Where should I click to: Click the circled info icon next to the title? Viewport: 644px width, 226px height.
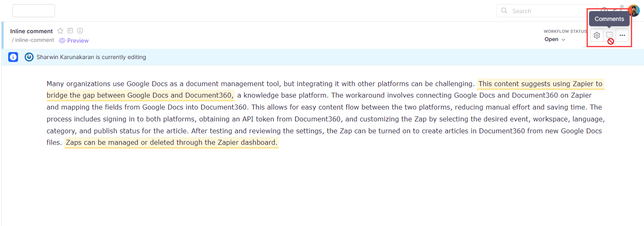pos(80,31)
